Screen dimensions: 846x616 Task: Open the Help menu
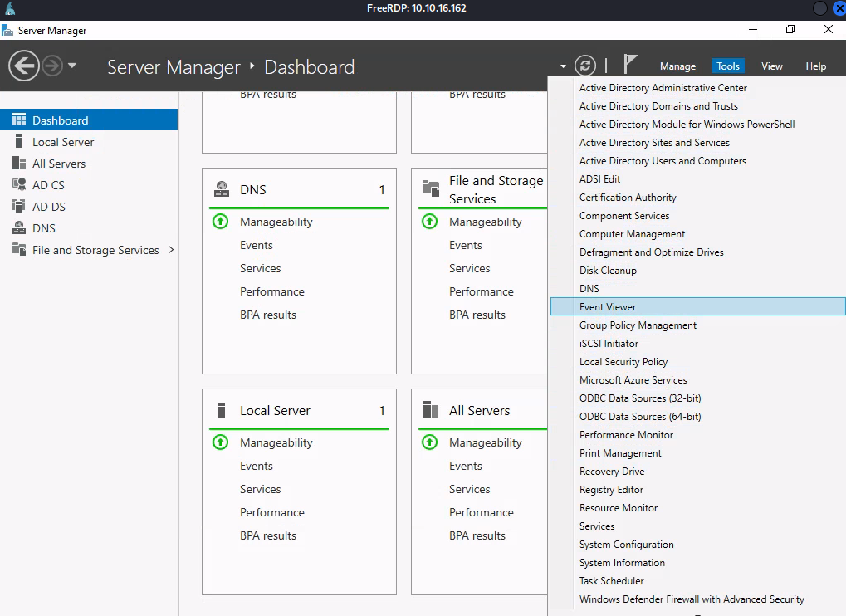coord(815,66)
